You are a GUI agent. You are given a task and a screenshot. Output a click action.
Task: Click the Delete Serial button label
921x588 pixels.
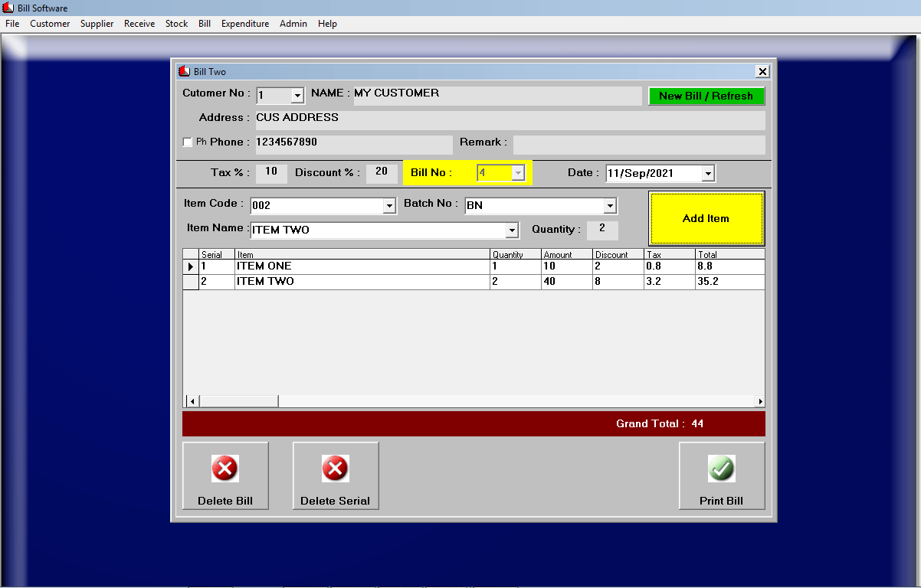(335, 501)
